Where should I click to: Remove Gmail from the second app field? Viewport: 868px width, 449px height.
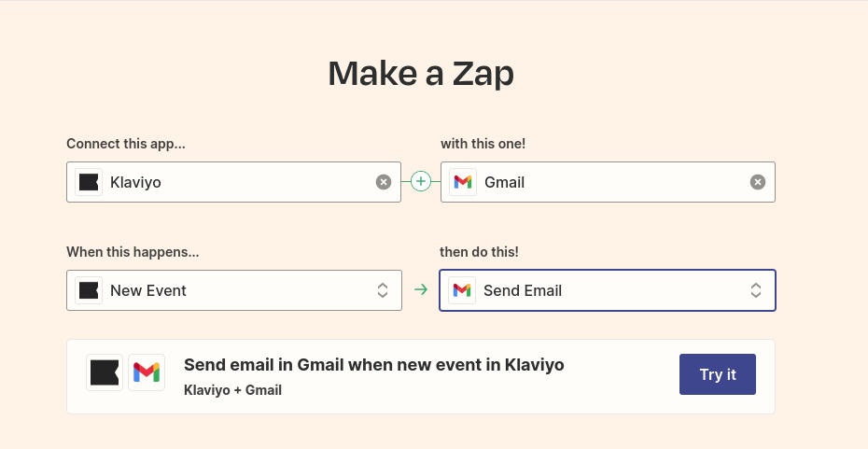[758, 182]
